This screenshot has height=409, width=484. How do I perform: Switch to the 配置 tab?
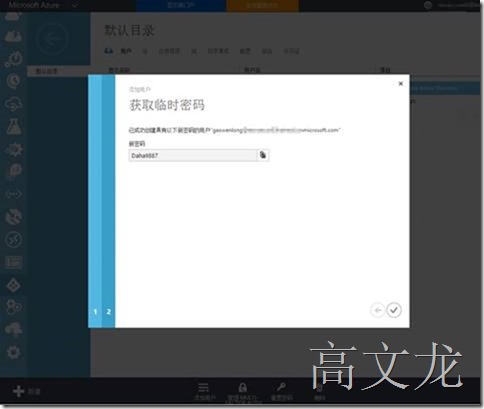(245, 51)
